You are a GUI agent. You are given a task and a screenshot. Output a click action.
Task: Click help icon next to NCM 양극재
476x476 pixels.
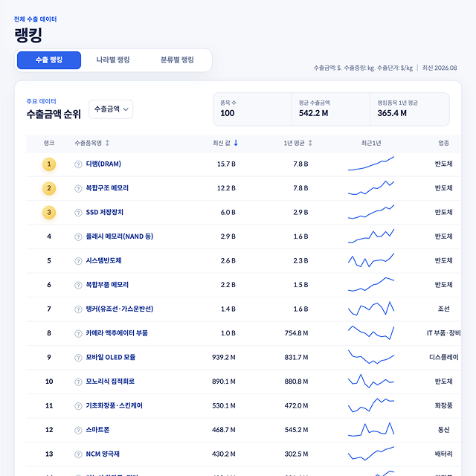click(x=78, y=454)
